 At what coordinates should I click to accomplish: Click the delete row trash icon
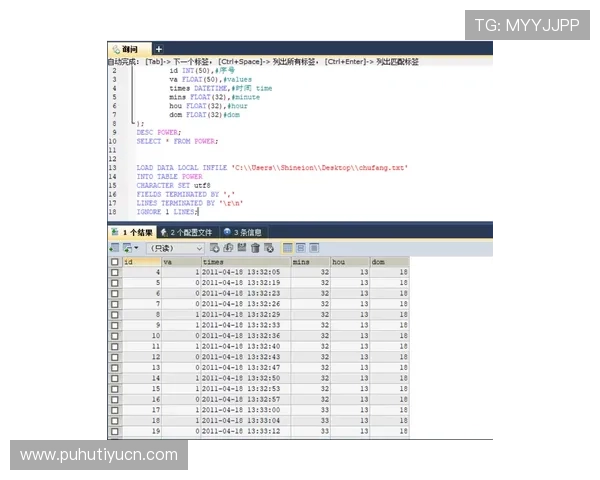coord(255,247)
